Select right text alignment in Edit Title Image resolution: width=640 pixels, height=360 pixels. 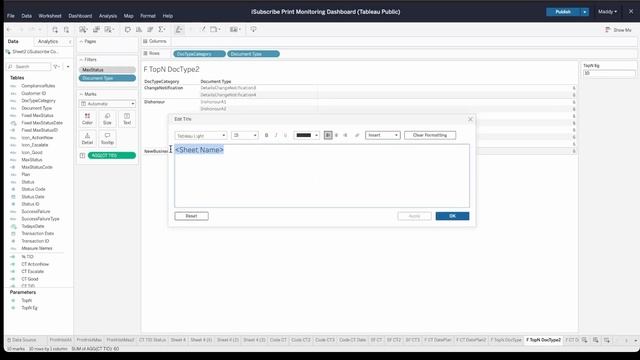[345, 135]
